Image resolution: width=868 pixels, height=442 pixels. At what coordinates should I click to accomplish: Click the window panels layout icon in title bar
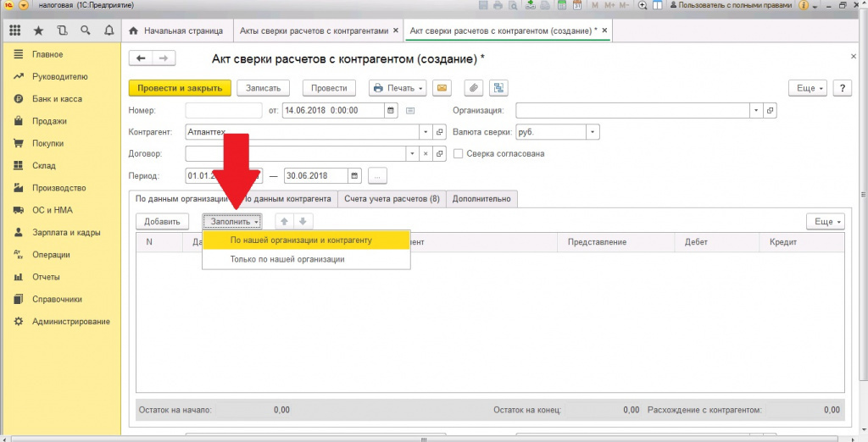658,6
